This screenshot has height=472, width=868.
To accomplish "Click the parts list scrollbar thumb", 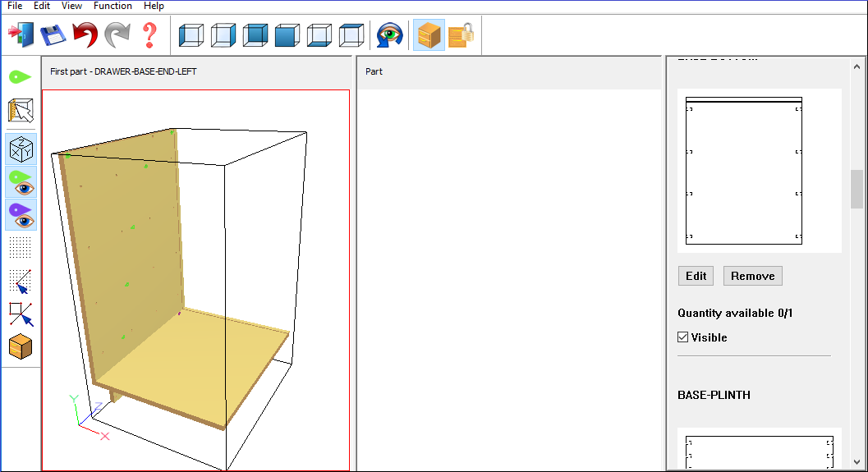I will pos(857,190).
